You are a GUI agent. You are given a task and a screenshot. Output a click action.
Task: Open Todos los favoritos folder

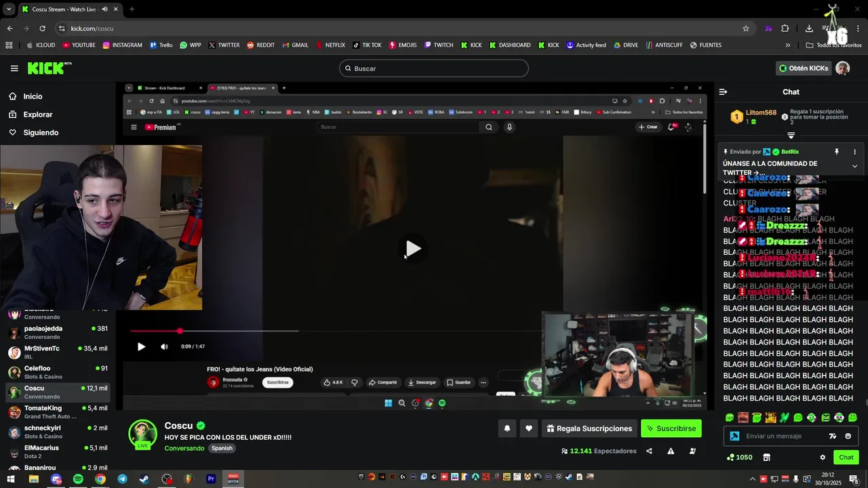coord(834,45)
